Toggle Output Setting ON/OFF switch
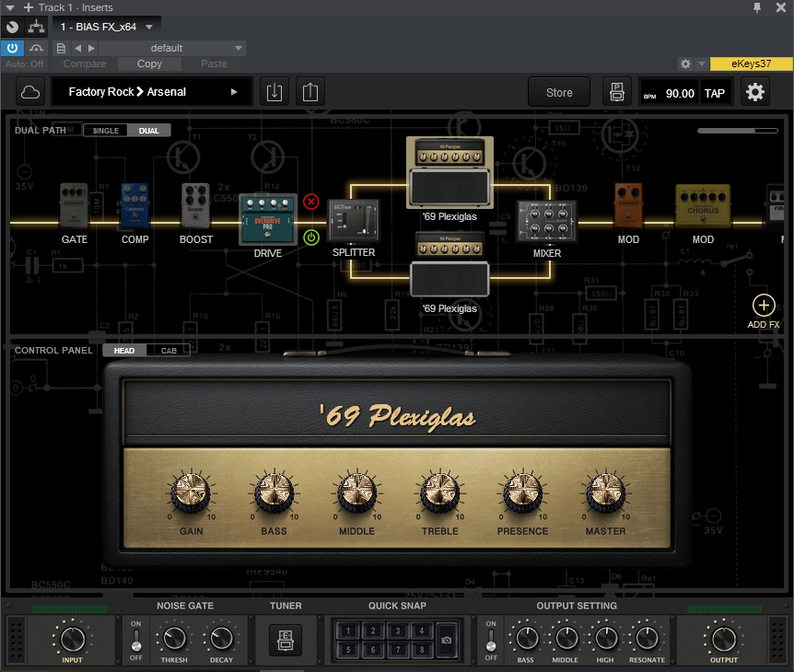794x672 pixels. [x=491, y=640]
